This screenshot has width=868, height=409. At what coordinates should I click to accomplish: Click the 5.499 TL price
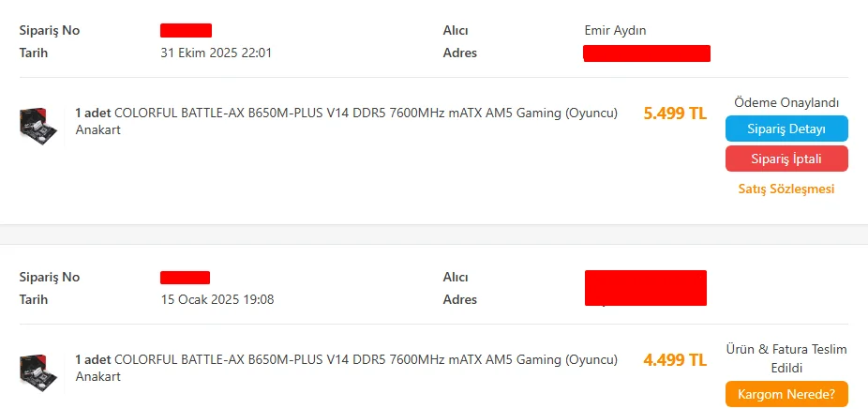tap(675, 114)
